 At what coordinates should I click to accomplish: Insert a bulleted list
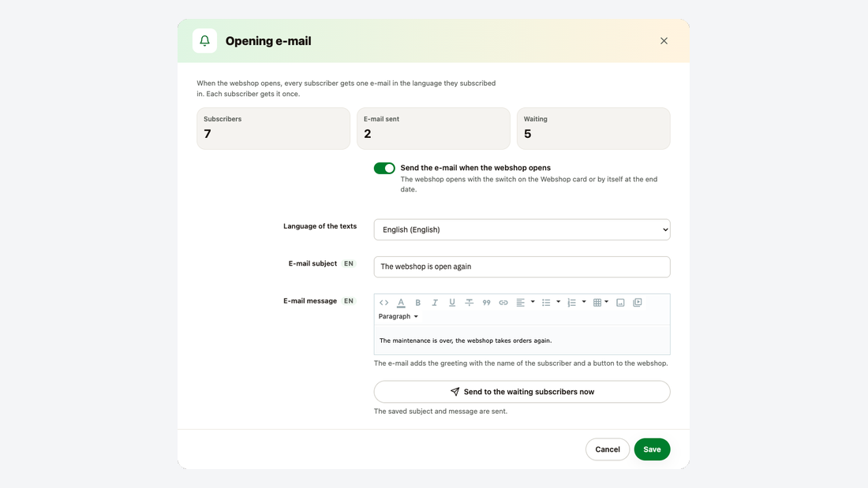coord(546,303)
